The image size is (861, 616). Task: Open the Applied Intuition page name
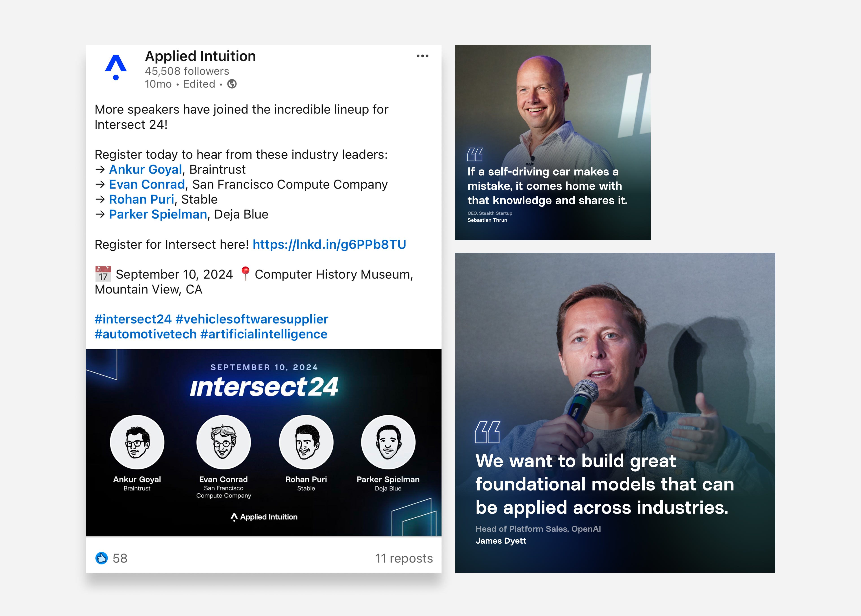200,56
